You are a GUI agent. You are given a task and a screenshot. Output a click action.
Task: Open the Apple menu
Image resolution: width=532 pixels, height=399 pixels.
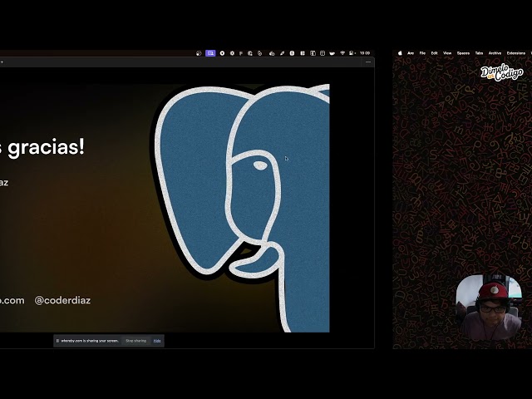click(400, 53)
